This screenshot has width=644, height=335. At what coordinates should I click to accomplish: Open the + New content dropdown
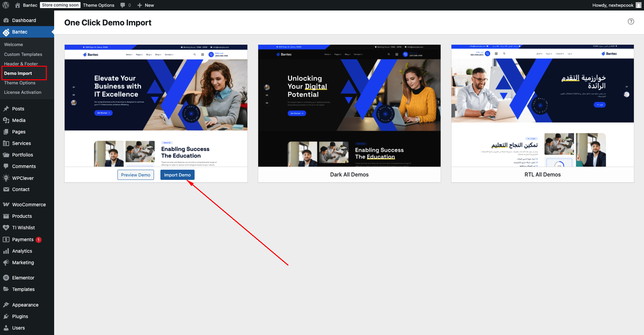point(146,5)
